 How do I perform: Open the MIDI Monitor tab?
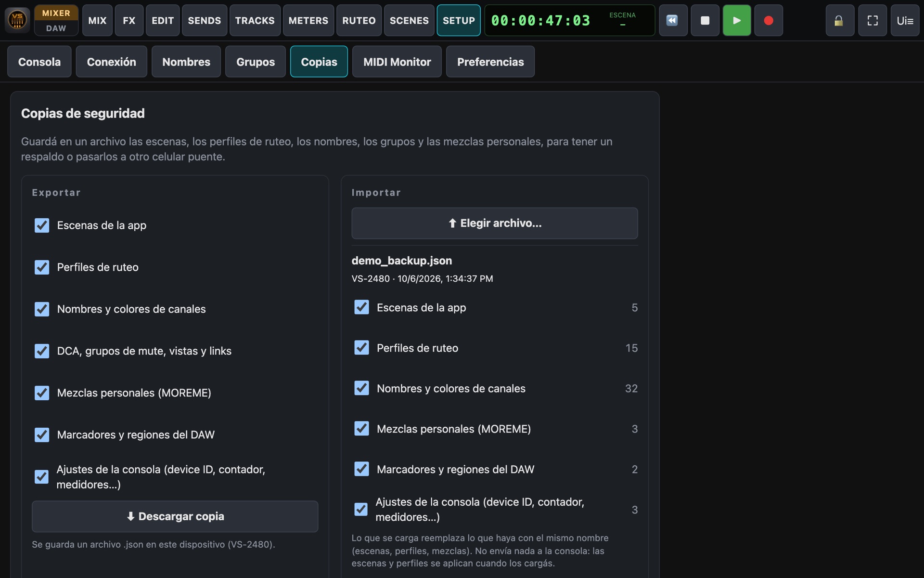click(x=397, y=62)
